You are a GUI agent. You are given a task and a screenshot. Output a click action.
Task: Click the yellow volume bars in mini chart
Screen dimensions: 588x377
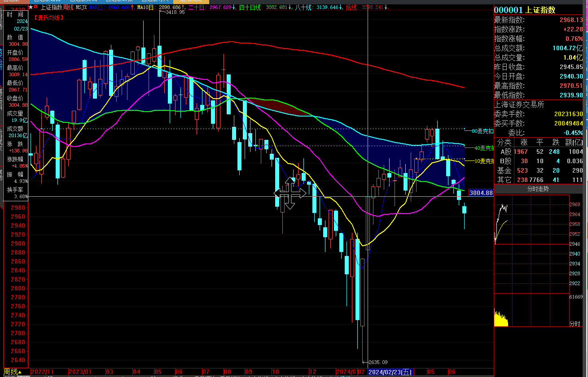(x=501, y=318)
